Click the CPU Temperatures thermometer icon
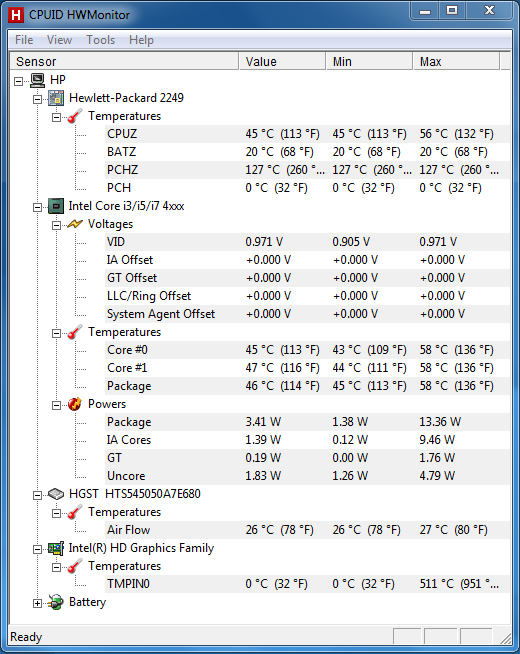Screen dimensions: 520x654 point(75,332)
